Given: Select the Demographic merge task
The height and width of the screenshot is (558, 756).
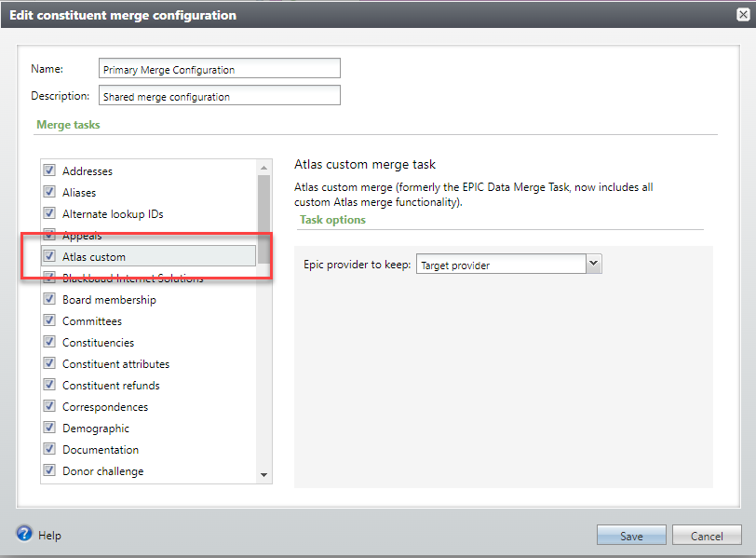Looking at the screenshot, I should coord(95,429).
